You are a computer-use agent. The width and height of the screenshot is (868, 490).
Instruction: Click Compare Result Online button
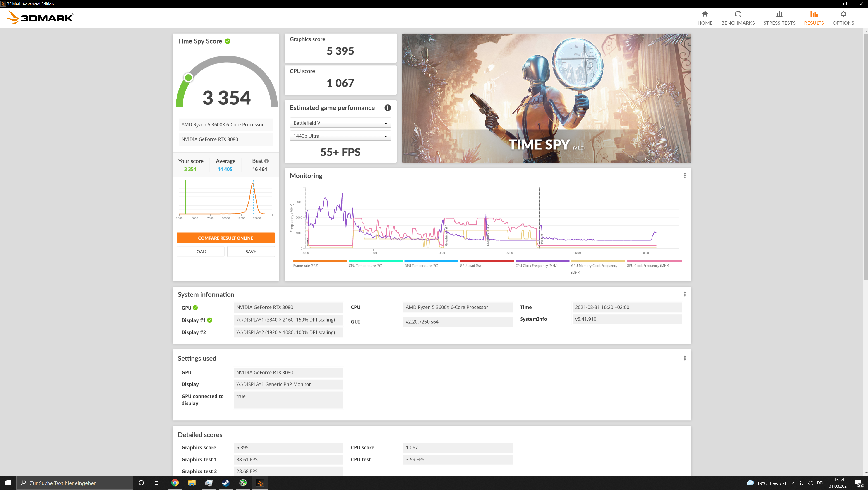click(225, 238)
